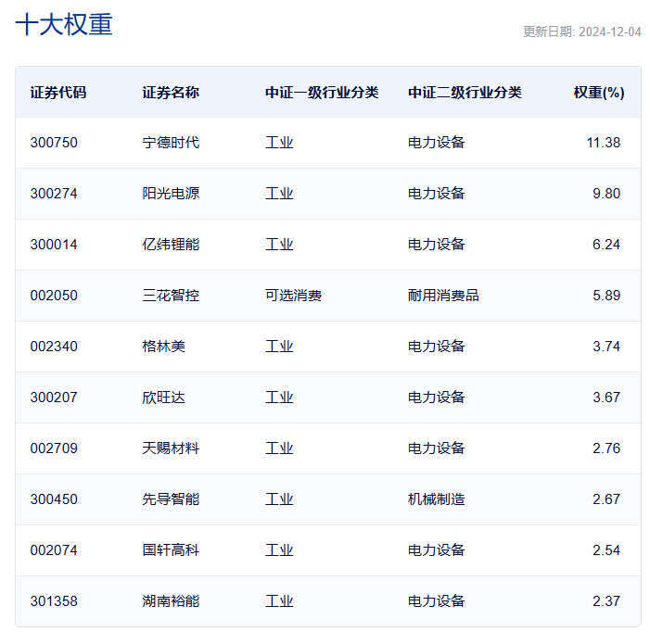Click the weight value 2.37
Image resolution: width=650 pixels, height=644 pixels.
606,601
